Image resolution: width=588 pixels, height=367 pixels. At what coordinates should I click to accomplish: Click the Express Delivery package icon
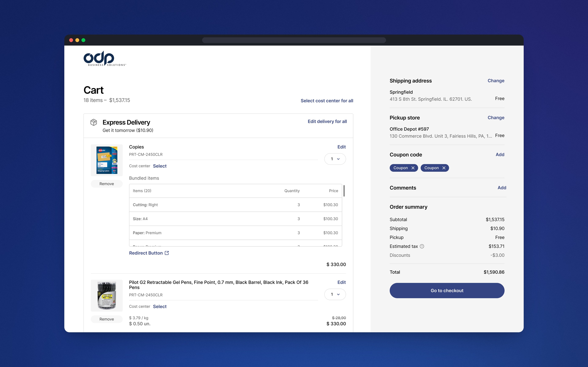point(94,122)
